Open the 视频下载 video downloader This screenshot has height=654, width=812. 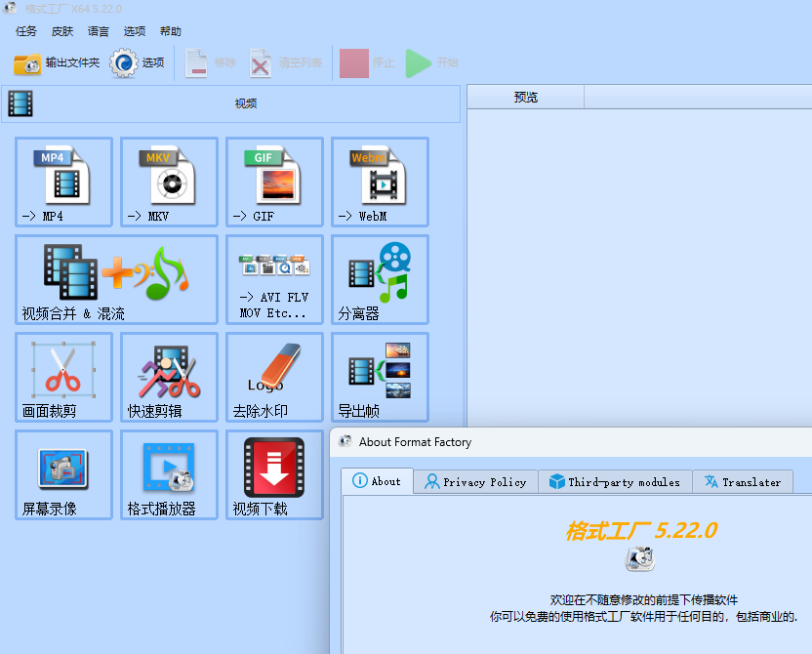[274, 474]
